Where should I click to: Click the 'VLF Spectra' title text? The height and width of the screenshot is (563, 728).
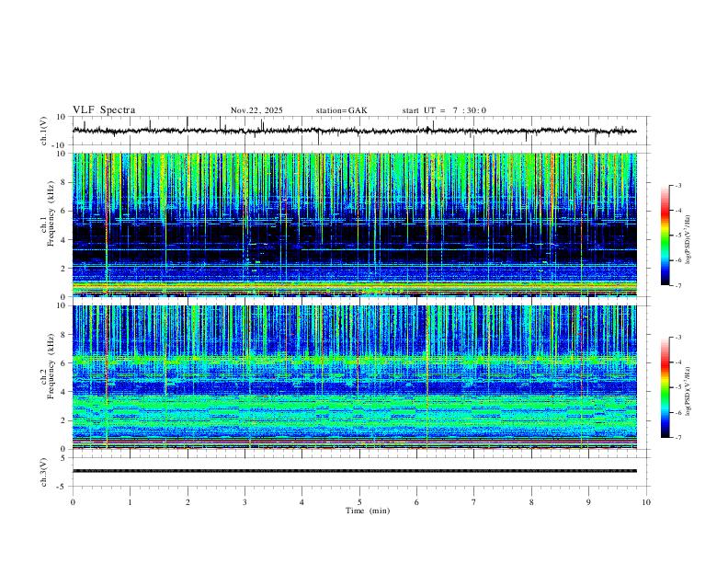point(104,110)
